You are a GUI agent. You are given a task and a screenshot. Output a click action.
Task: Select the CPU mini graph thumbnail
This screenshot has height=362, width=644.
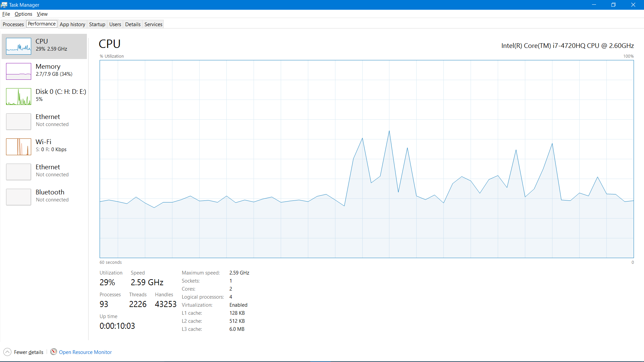coord(18,46)
